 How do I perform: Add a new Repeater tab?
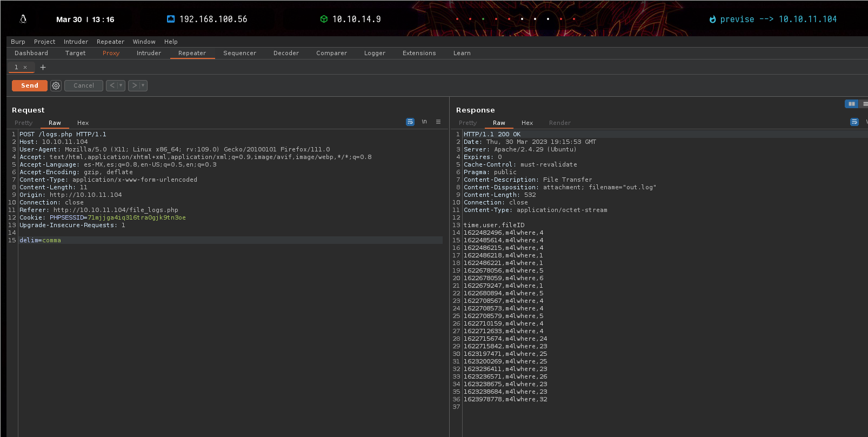[43, 67]
